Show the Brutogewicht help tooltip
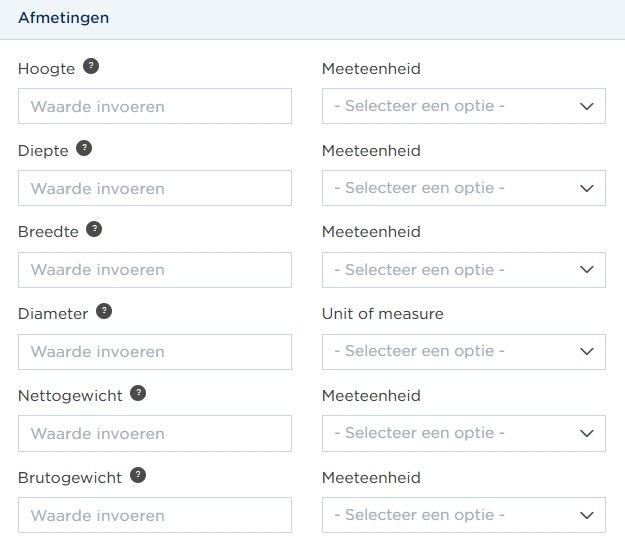This screenshot has height=544, width=625. 138,475
